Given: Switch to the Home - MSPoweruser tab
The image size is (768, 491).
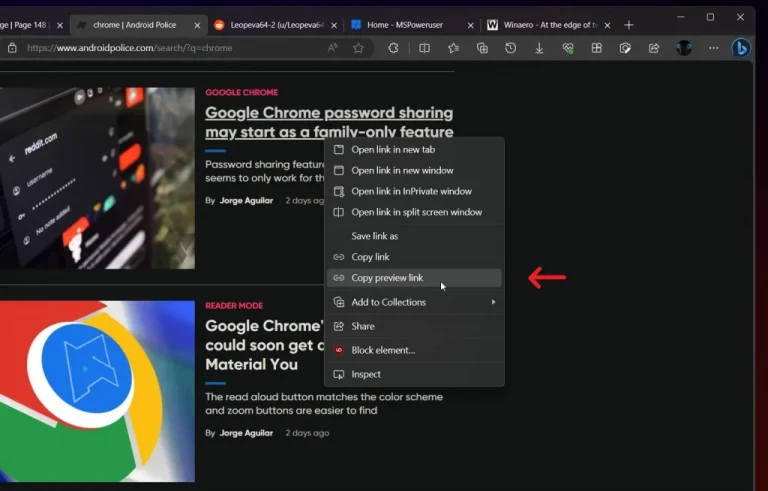Looking at the screenshot, I should coord(405,25).
